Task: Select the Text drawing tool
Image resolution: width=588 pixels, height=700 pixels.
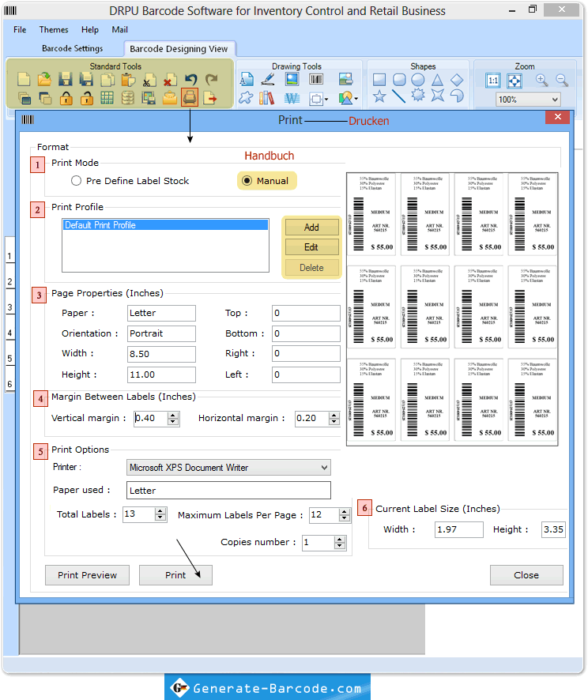Action: (247, 80)
